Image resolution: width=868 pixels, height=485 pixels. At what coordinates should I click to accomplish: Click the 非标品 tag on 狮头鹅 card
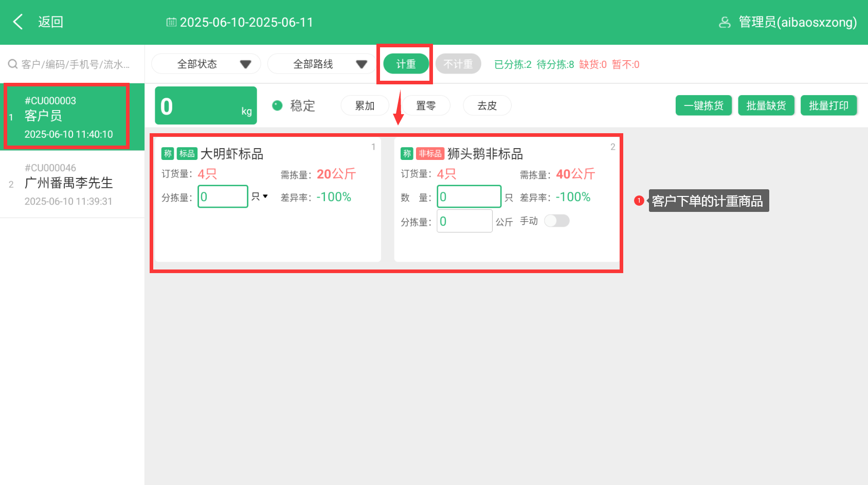430,154
